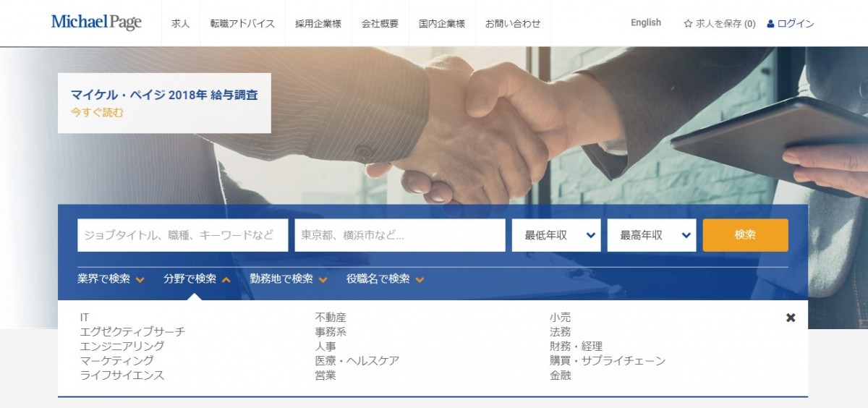Viewport: 868px width, 408px height.
Task: Expand the 役職名で検索 chevron
Action: [420, 279]
